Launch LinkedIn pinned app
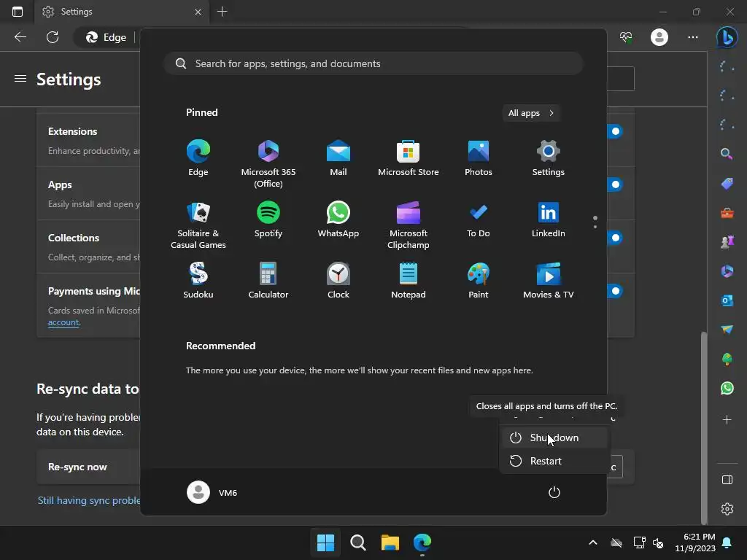Screen dimensions: 747x560 coord(549,220)
